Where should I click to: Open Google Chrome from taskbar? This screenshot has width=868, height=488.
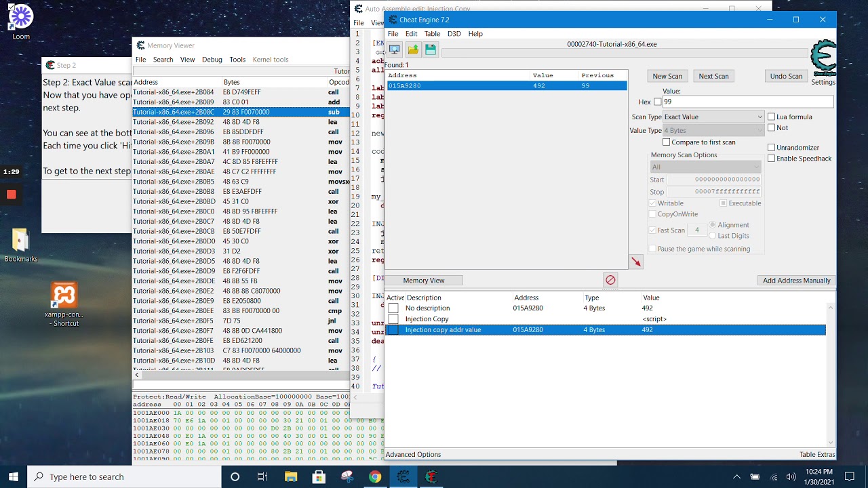pyautogui.click(x=375, y=476)
